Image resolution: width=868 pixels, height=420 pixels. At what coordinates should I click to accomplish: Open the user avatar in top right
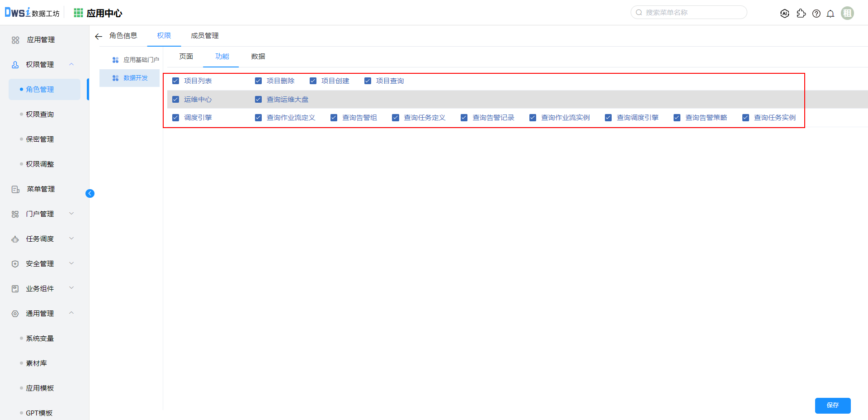click(x=847, y=13)
